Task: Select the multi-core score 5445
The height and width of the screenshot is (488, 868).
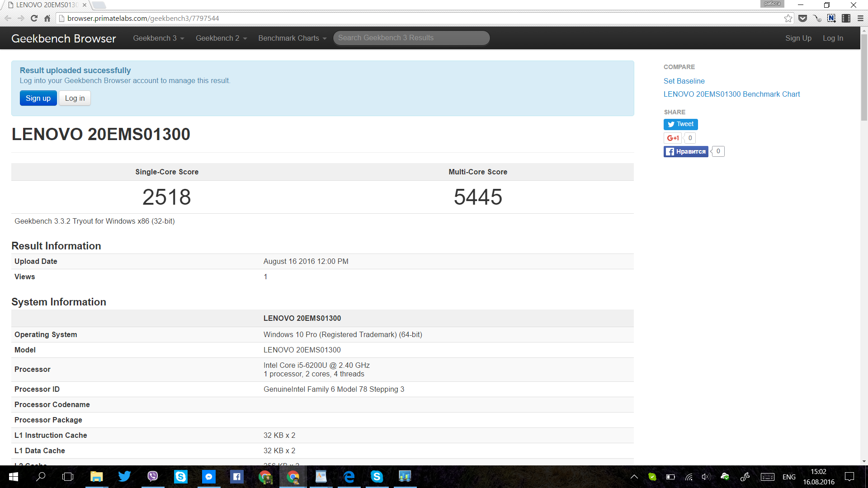Action: click(478, 197)
